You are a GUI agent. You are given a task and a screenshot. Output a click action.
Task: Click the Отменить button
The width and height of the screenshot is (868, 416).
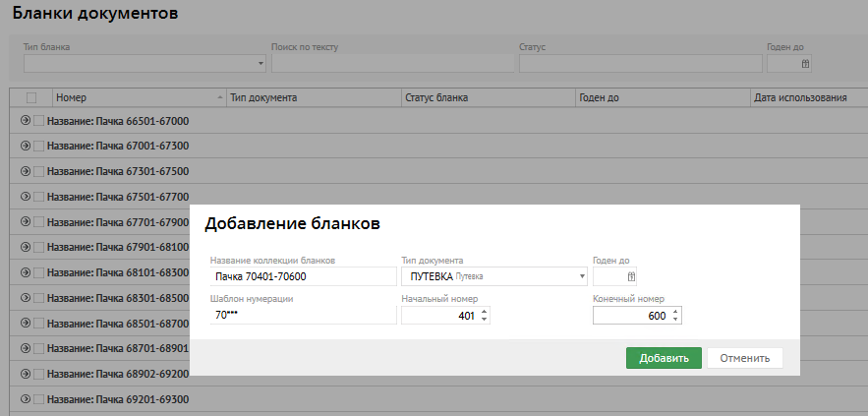pos(744,358)
